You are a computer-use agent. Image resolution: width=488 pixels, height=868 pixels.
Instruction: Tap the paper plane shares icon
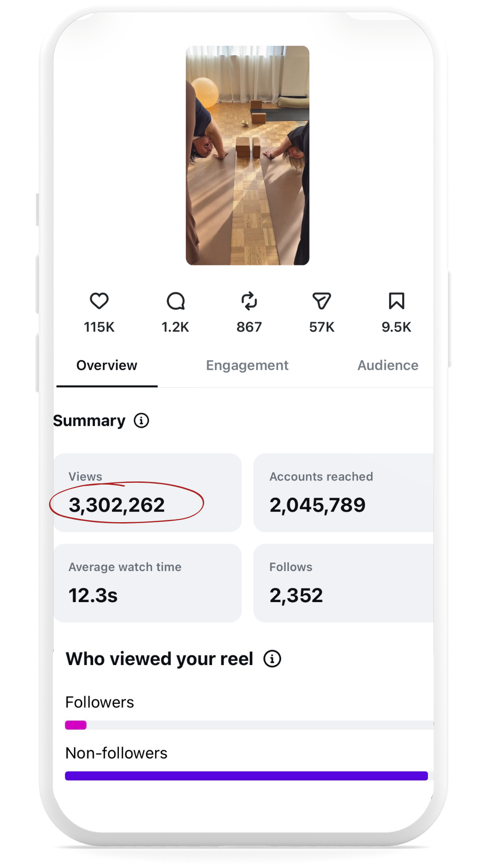(x=322, y=301)
